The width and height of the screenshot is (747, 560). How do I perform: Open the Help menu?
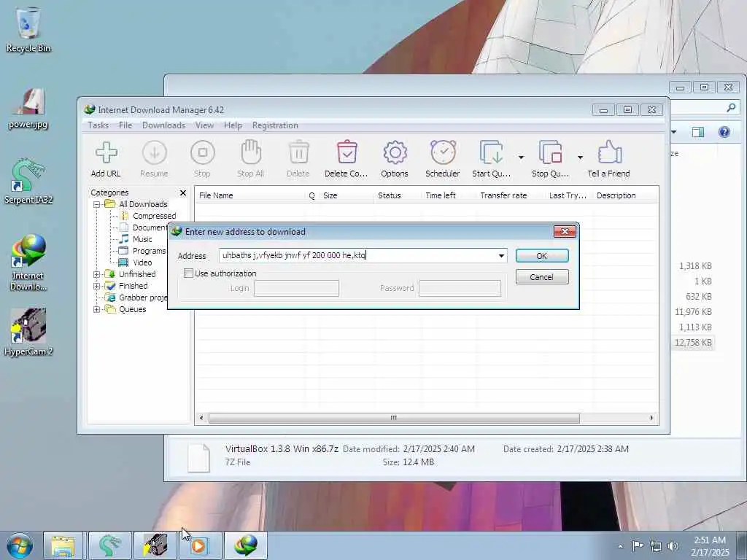pyautogui.click(x=233, y=125)
